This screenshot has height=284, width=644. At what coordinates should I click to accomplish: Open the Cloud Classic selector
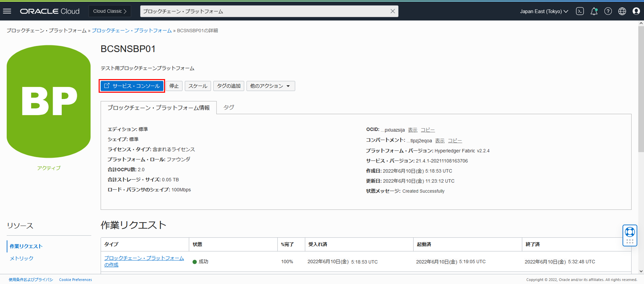tap(109, 11)
